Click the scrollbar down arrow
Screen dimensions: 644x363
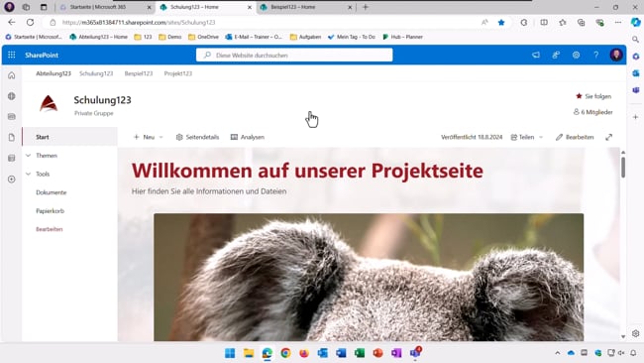pyautogui.click(x=623, y=336)
